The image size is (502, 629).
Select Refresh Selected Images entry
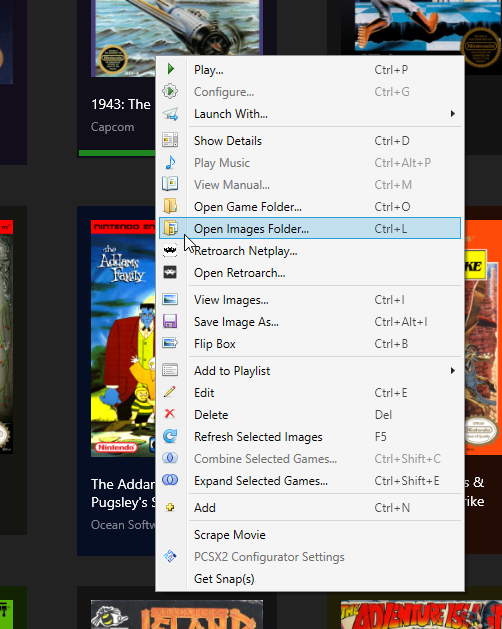coord(310,436)
